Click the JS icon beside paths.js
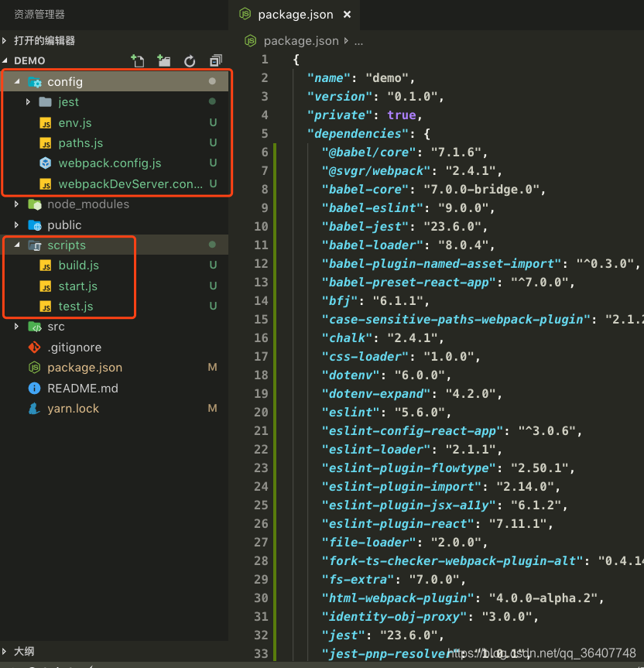 (x=46, y=143)
